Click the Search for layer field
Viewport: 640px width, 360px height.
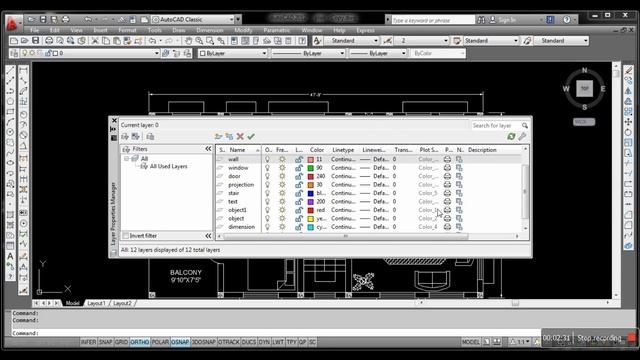[496, 126]
